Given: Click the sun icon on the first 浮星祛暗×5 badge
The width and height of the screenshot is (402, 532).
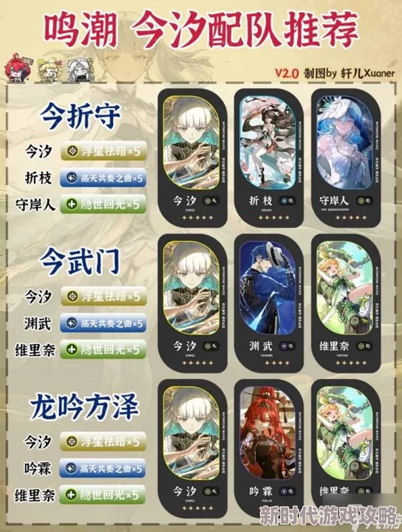Looking at the screenshot, I should 72,152.
